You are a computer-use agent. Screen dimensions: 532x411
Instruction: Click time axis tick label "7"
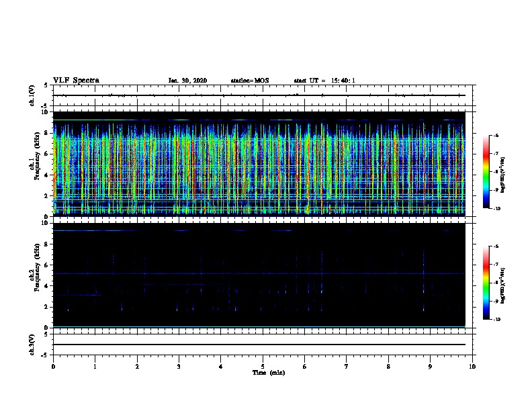pyautogui.click(x=347, y=367)
